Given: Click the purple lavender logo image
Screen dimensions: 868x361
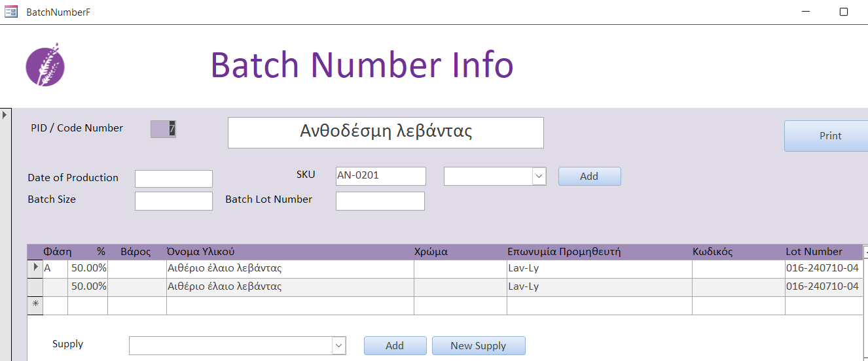Looking at the screenshot, I should click(45, 65).
